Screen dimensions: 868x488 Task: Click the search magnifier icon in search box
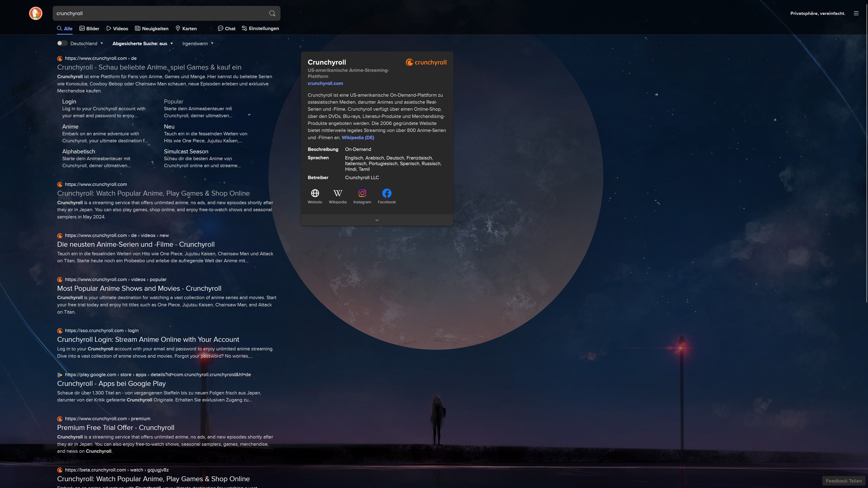coord(272,14)
